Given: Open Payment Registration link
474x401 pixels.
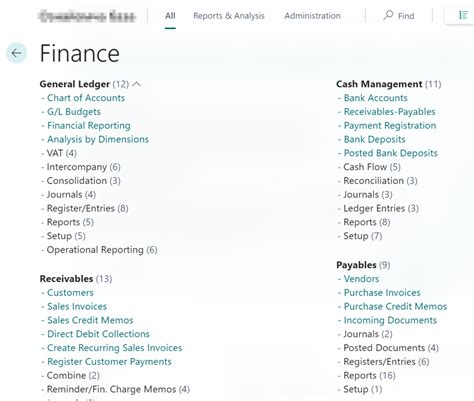Looking at the screenshot, I should pos(390,126).
